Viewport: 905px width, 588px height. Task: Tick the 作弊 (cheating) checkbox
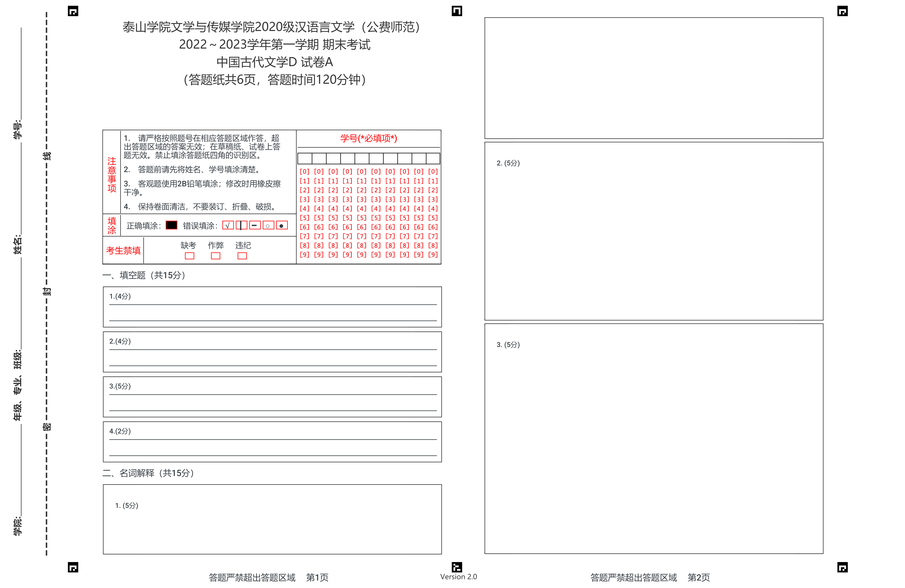(216, 256)
